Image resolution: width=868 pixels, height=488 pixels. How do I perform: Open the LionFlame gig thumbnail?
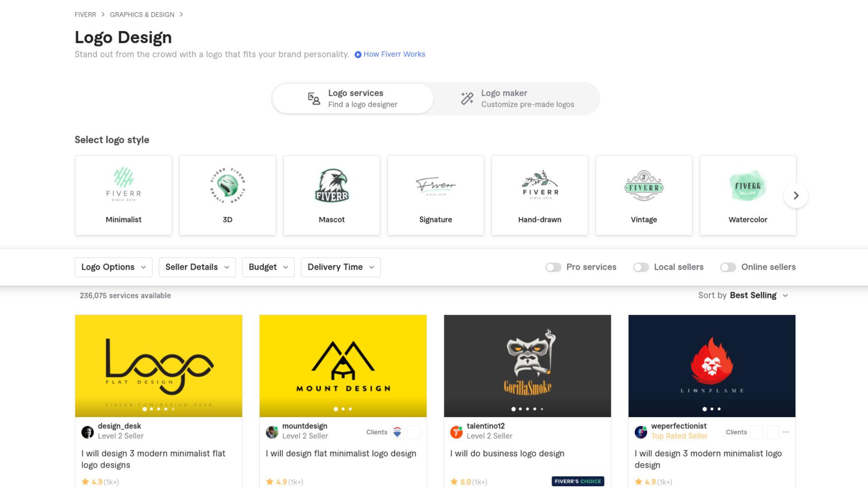tap(712, 366)
